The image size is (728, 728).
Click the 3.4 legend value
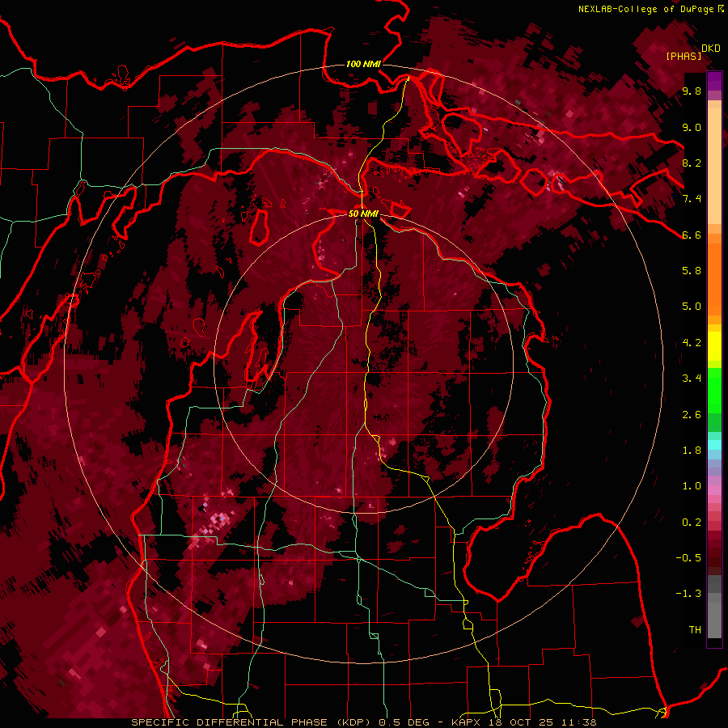pos(692,379)
